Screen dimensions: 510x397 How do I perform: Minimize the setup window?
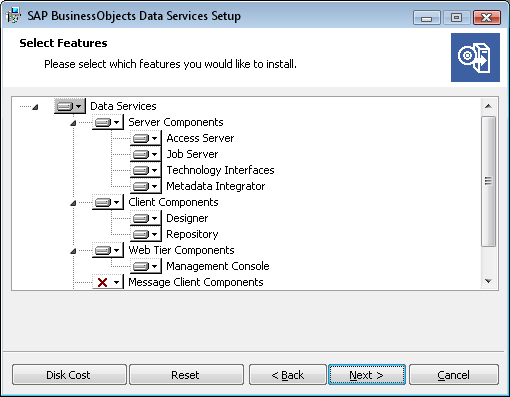pos(427,17)
